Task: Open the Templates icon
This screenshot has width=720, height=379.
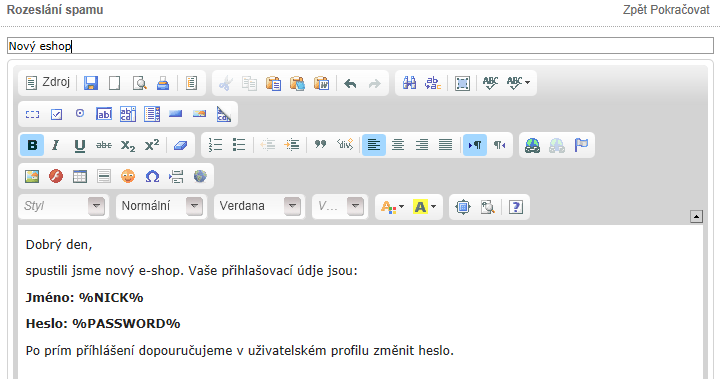Action: [191, 83]
